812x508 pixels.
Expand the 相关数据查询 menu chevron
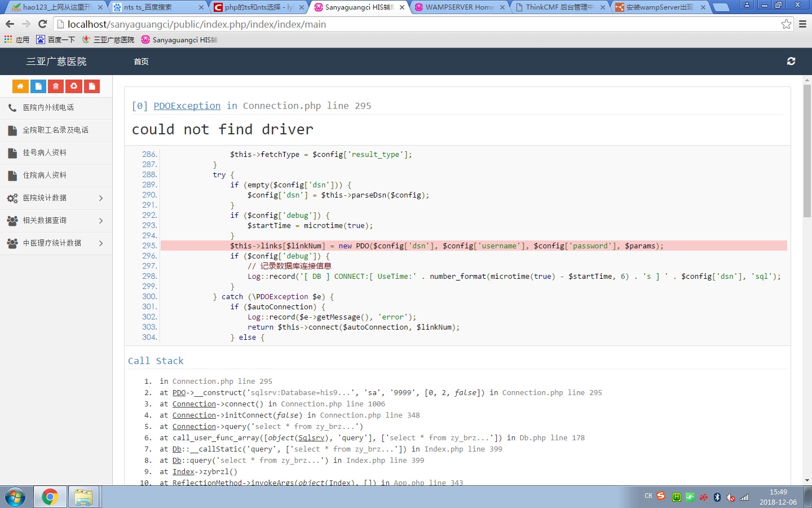101,221
